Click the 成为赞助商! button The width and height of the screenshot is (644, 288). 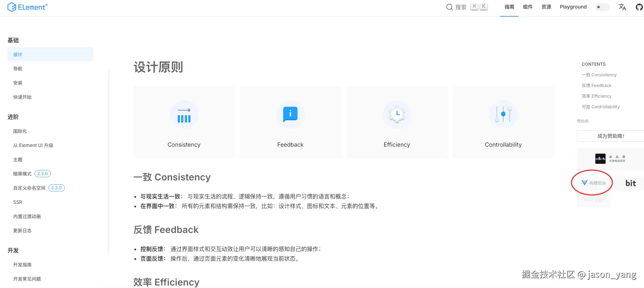click(x=611, y=136)
